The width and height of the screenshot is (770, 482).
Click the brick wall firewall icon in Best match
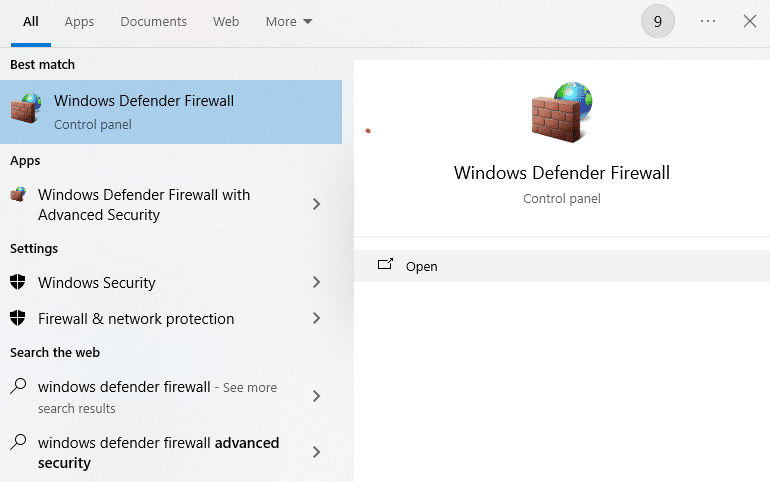26,108
